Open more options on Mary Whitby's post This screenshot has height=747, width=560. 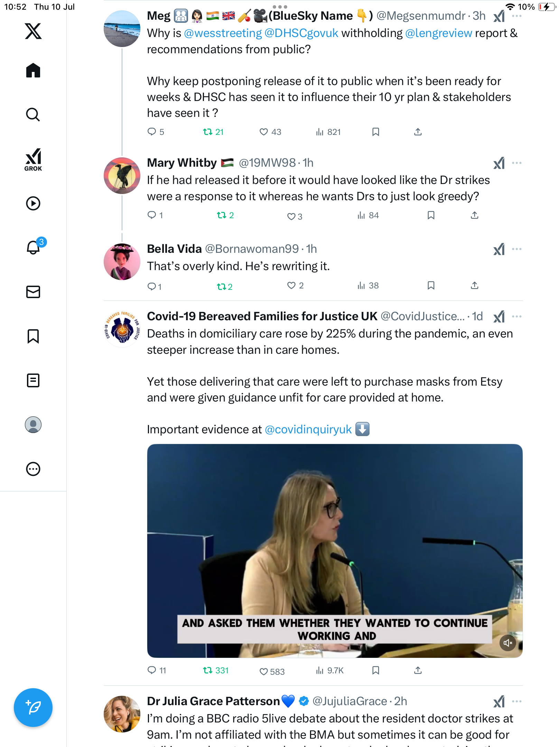517,163
